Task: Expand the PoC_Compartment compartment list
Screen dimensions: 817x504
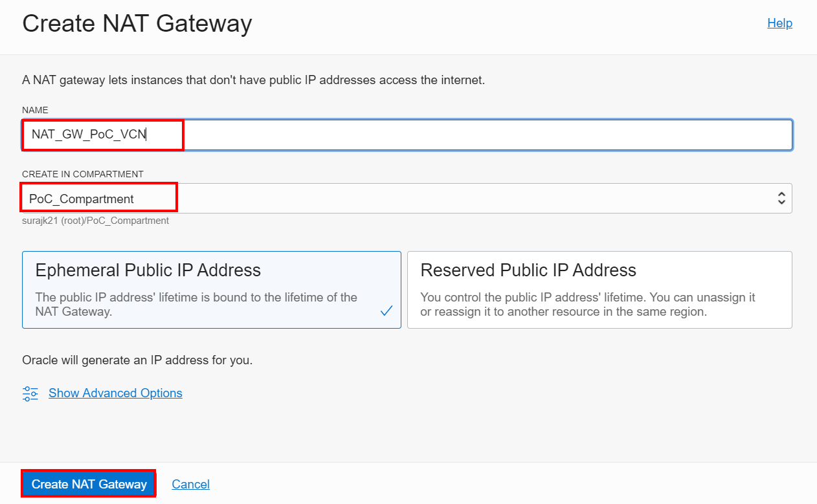Action: click(x=407, y=198)
